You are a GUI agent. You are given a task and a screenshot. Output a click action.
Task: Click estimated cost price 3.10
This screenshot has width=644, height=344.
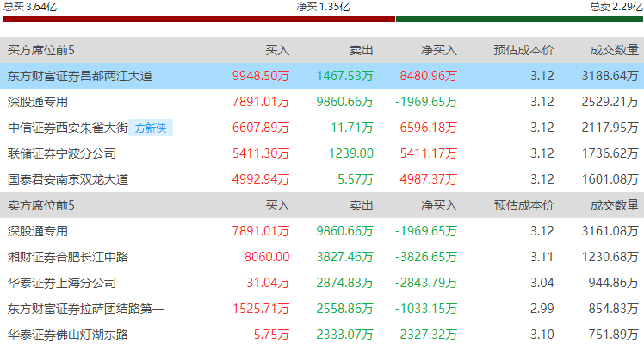coord(542,335)
